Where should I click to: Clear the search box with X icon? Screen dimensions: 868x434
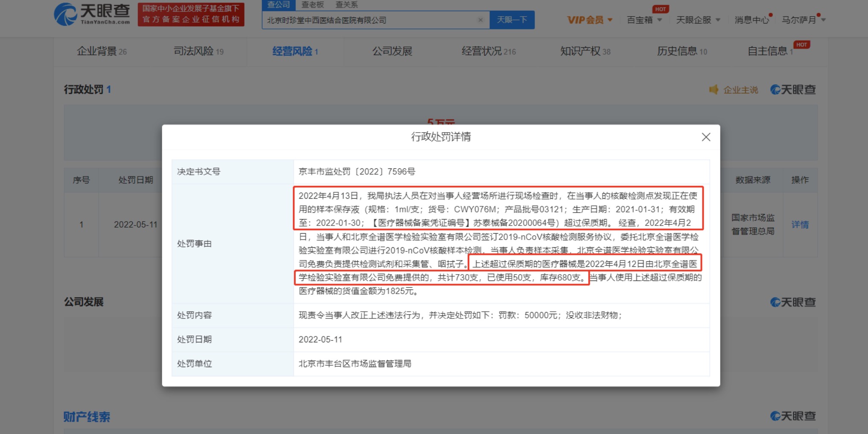tap(481, 20)
